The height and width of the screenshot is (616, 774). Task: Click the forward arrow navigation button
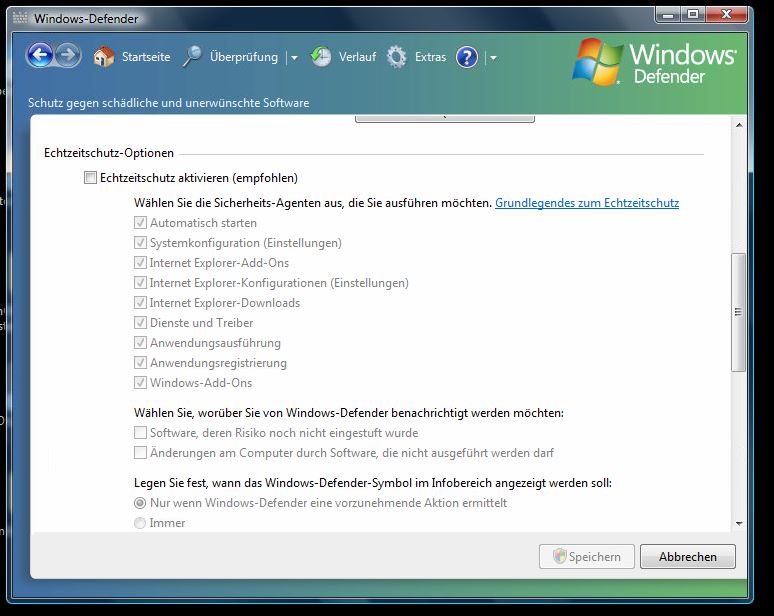click(68, 55)
